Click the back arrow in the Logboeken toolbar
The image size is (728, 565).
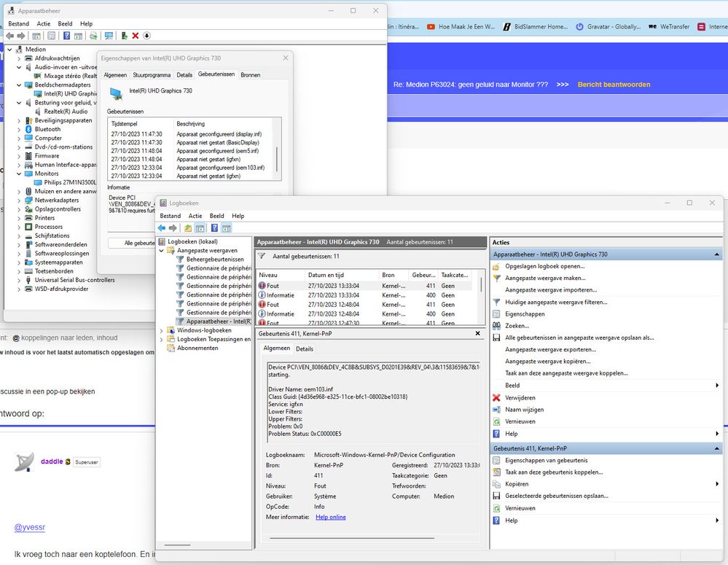tap(162, 228)
